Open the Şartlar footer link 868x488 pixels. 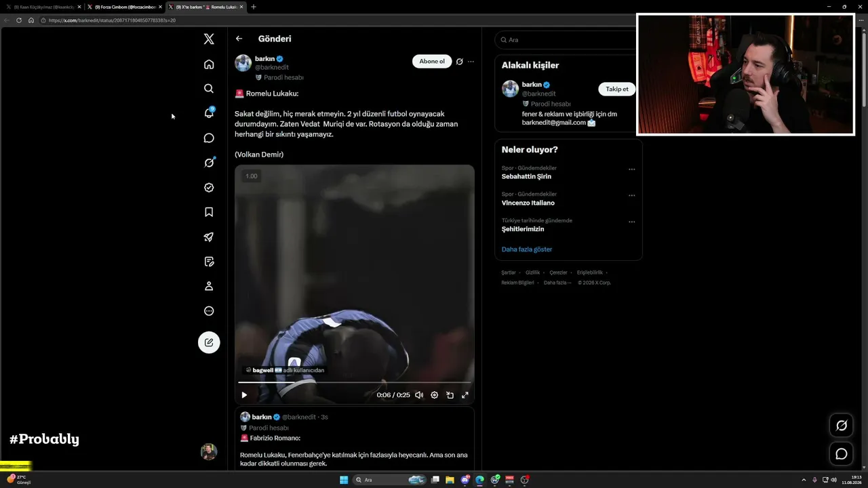tap(509, 272)
